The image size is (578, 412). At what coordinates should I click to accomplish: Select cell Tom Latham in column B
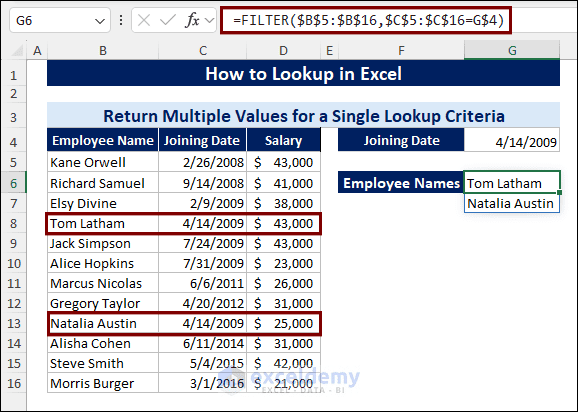click(x=103, y=223)
